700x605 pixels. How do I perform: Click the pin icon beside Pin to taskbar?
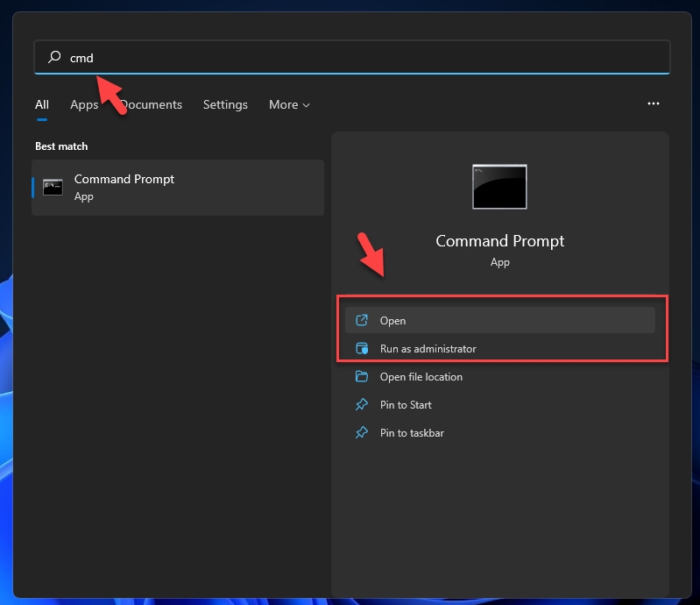(x=362, y=432)
